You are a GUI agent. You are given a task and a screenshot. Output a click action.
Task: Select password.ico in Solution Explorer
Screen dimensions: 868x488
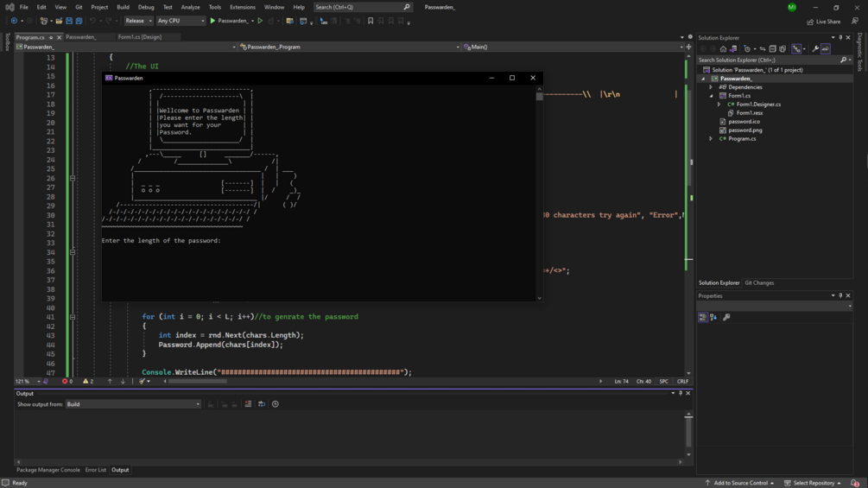pyautogui.click(x=744, y=122)
